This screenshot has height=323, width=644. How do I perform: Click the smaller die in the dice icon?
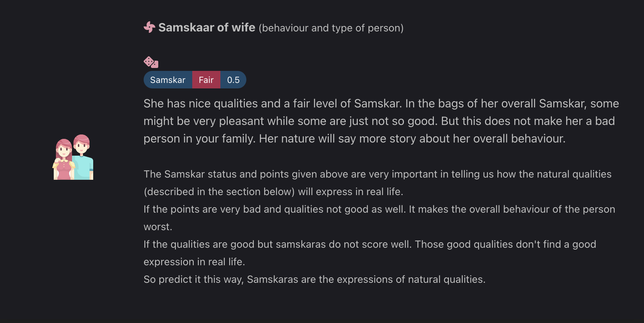155,65
